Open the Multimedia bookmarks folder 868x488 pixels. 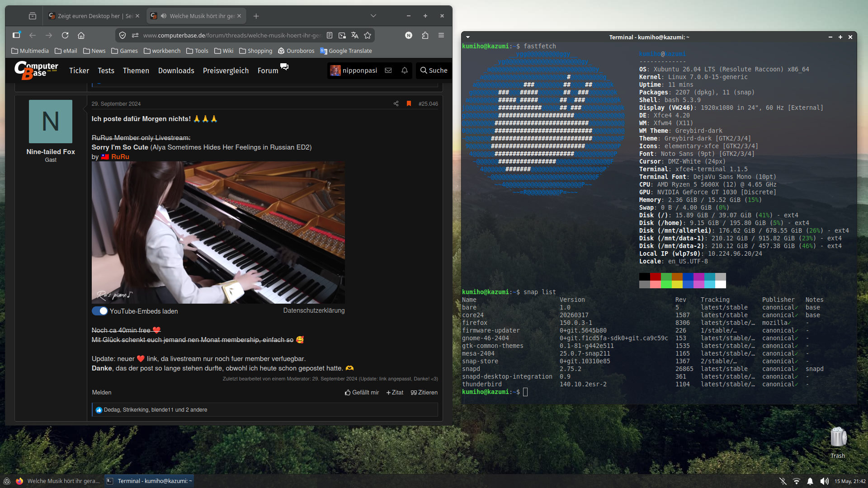click(30, 51)
